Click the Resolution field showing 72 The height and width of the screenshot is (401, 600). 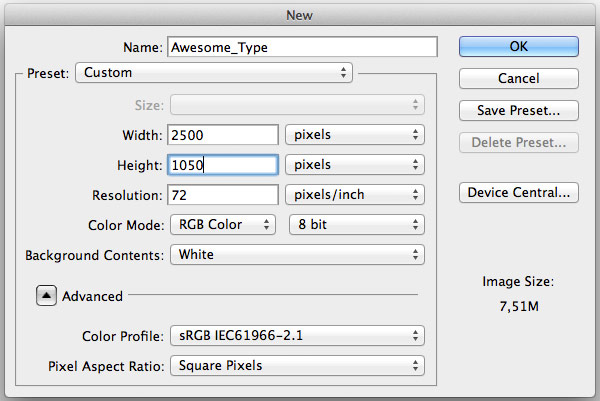click(x=223, y=195)
